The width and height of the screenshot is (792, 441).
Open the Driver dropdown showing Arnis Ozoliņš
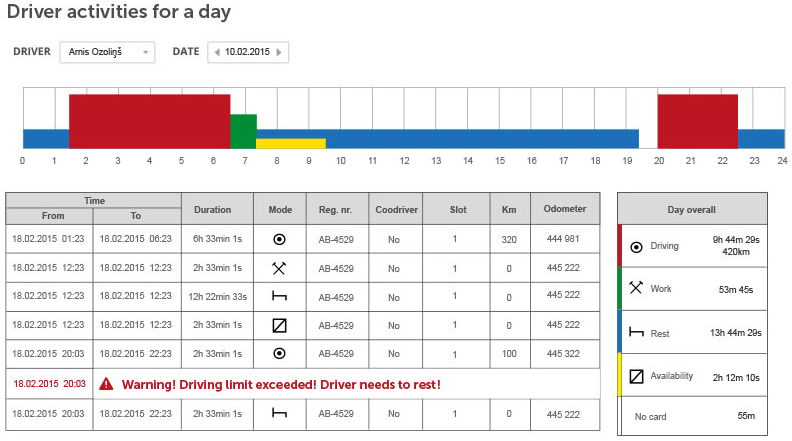pyautogui.click(x=107, y=52)
